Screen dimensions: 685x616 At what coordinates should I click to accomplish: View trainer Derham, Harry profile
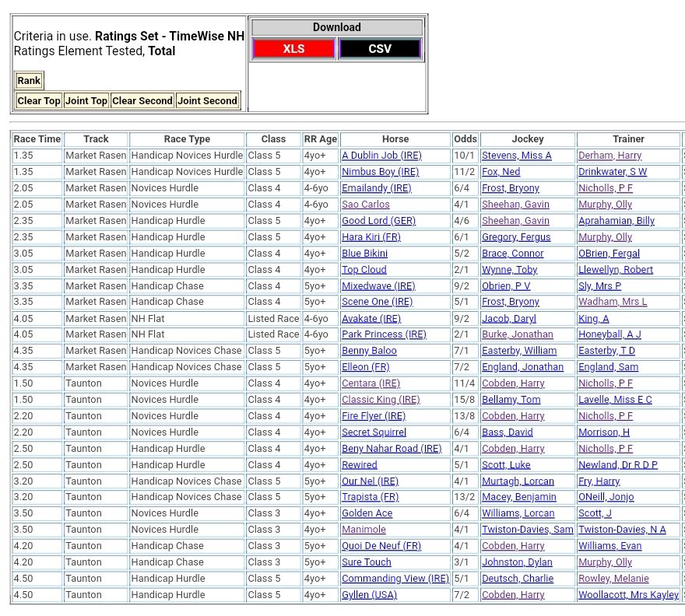tap(609, 156)
